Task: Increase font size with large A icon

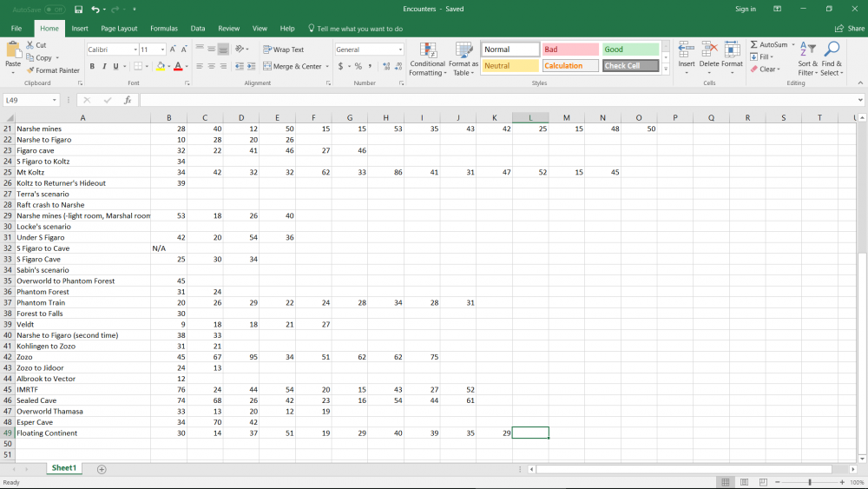Action: coord(173,50)
